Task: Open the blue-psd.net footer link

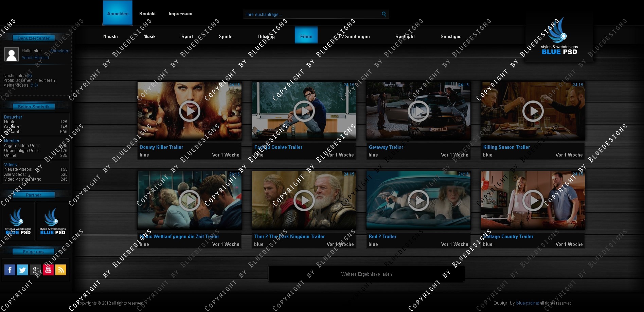Action: pos(527,303)
